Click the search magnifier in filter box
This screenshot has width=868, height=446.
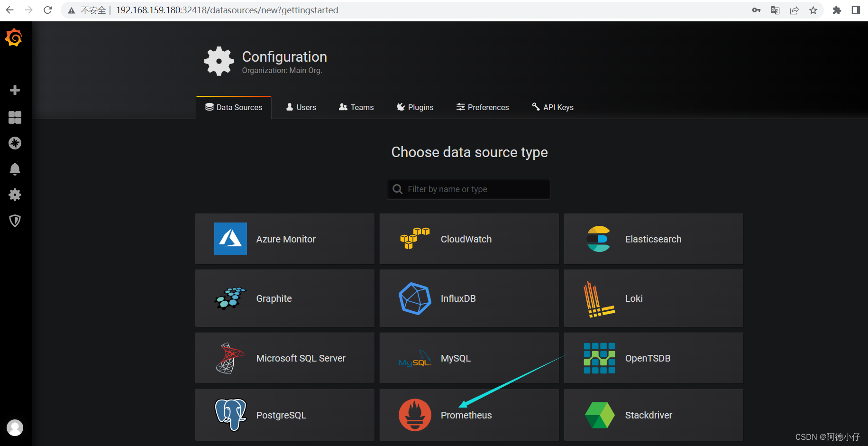pyautogui.click(x=398, y=189)
